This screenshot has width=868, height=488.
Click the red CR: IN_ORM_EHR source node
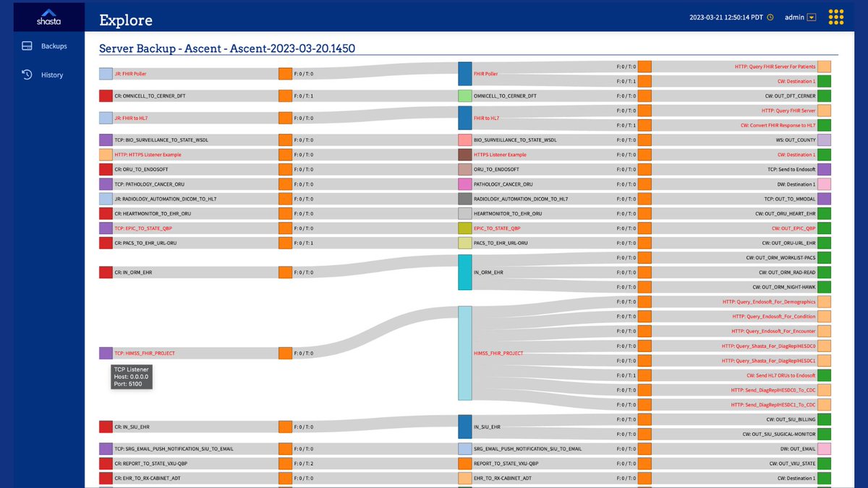click(x=106, y=273)
